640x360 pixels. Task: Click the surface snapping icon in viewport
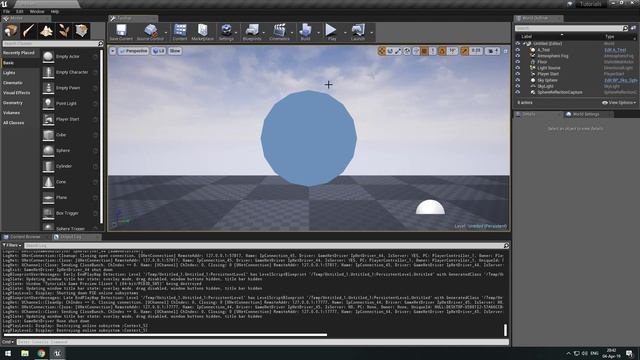[x=416, y=51]
